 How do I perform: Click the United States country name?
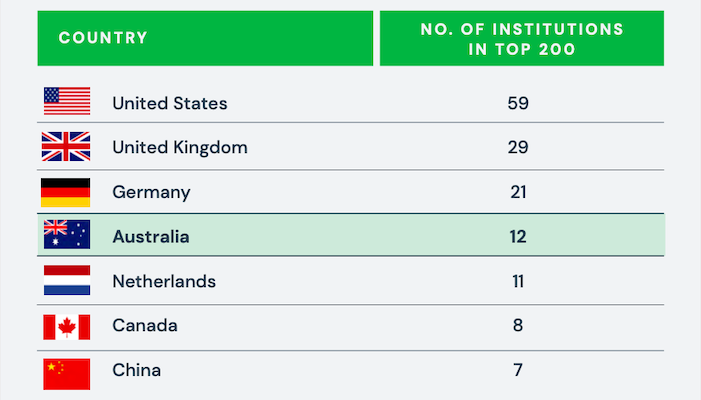pyautogui.click(x=169, y=103)
